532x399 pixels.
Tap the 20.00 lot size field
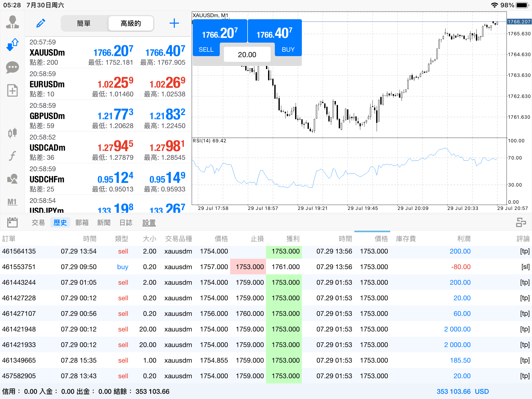tap(247, 55)
